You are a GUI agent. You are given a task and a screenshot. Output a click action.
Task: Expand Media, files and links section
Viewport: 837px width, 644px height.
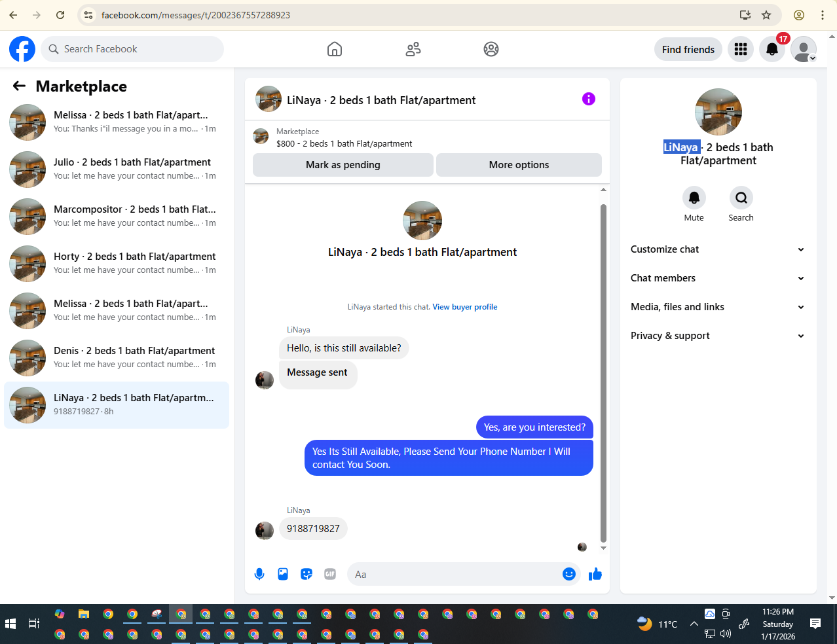[718, 307]
